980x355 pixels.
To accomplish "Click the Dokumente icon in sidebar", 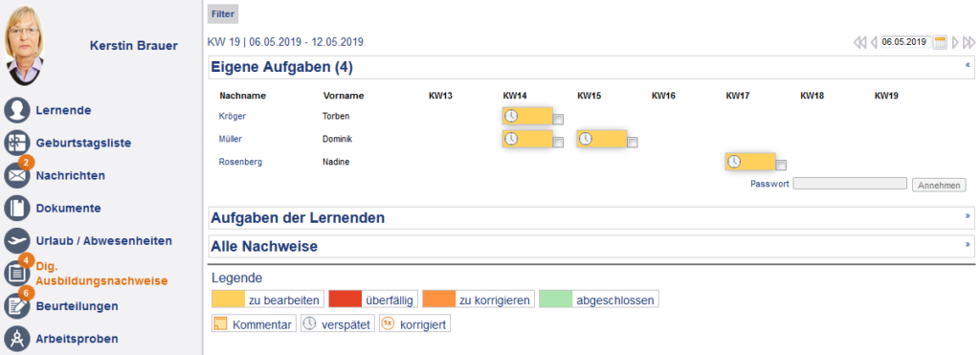I will pyautogui.click(x=17, y=209).
